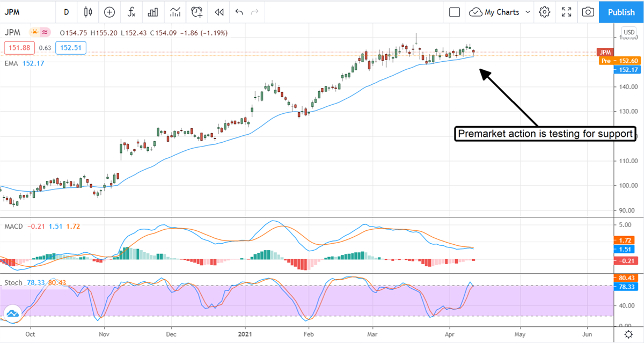Undo the last chart action
Screen dimensions: 644x343
(239, 12)
